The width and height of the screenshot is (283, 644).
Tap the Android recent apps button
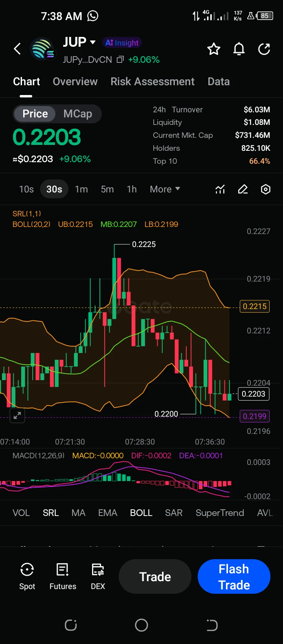pyautogui.click(x=71, y=625)
